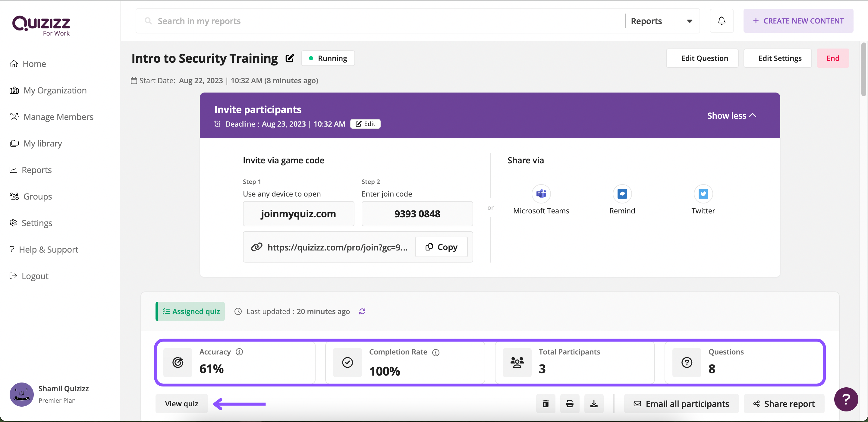Click the print icon

click(570, 403)
